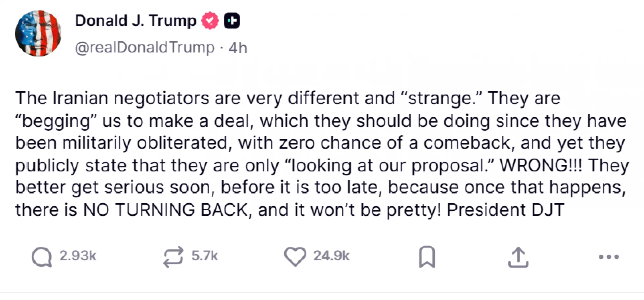Open the @realDonaldTrump handle link
The height and width of the screenshot is (300, 644).
145,48
